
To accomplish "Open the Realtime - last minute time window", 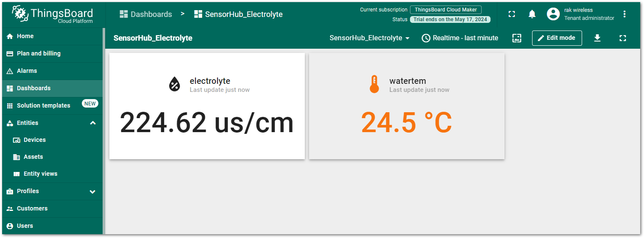I will pos(460,38).
